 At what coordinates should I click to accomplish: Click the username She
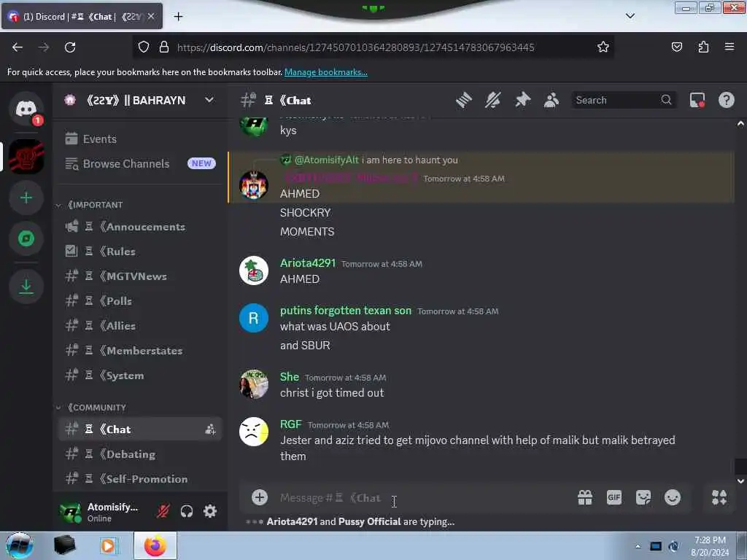tap(289, 377)
